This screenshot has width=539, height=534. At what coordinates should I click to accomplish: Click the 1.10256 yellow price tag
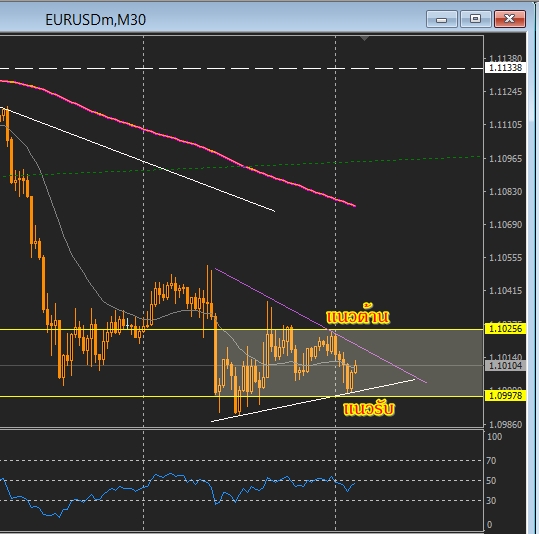point(505,329)
